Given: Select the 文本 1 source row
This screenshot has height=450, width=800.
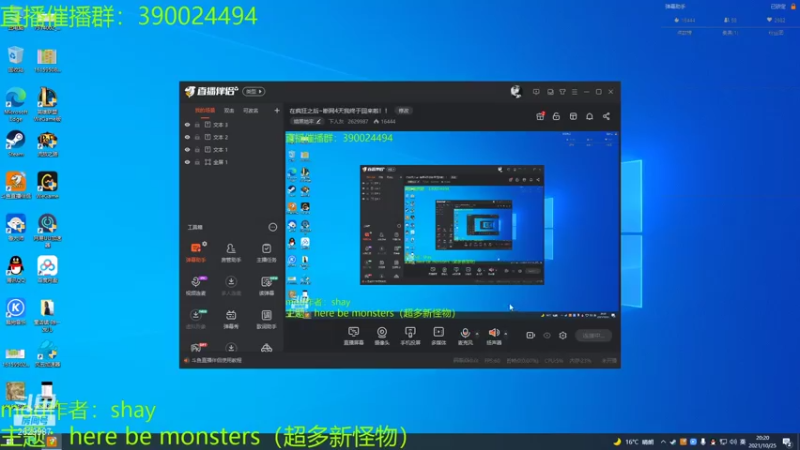Looking at the screenshot, I should (233, 149).
